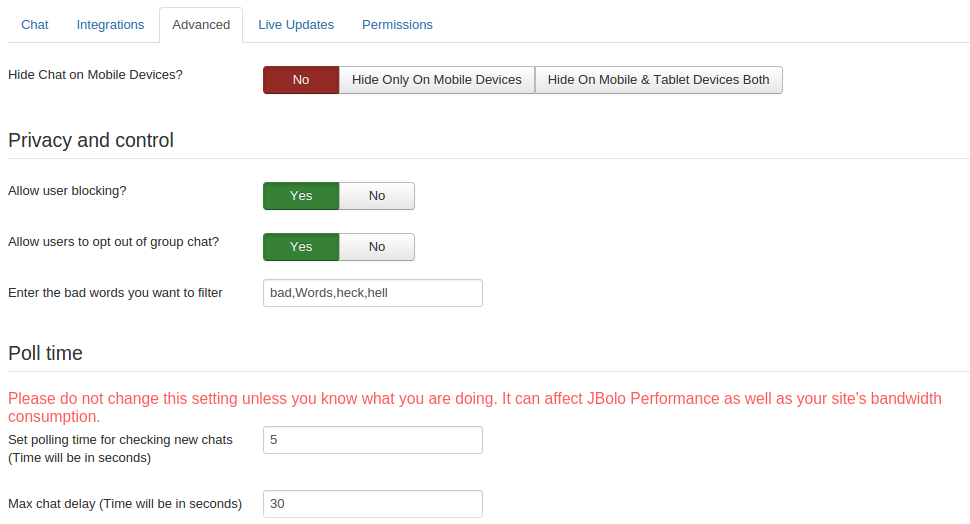
Task: Open the Integrations tab
Action: [x=110, y=25]
